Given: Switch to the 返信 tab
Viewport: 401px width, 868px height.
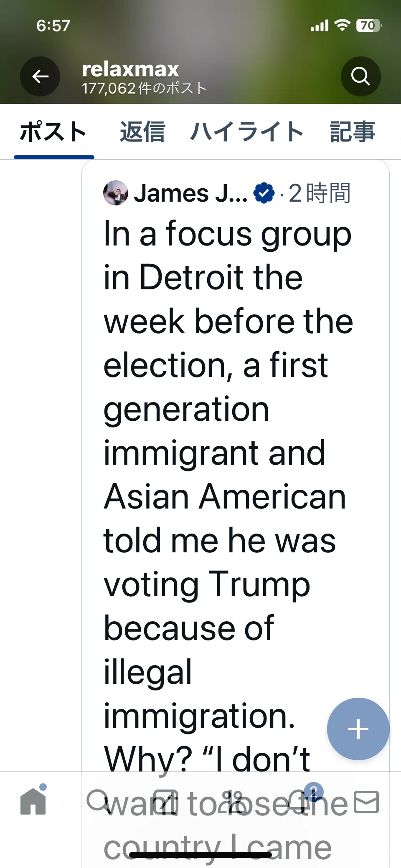Looking at the screenshot, I should [x=142, y=132].
